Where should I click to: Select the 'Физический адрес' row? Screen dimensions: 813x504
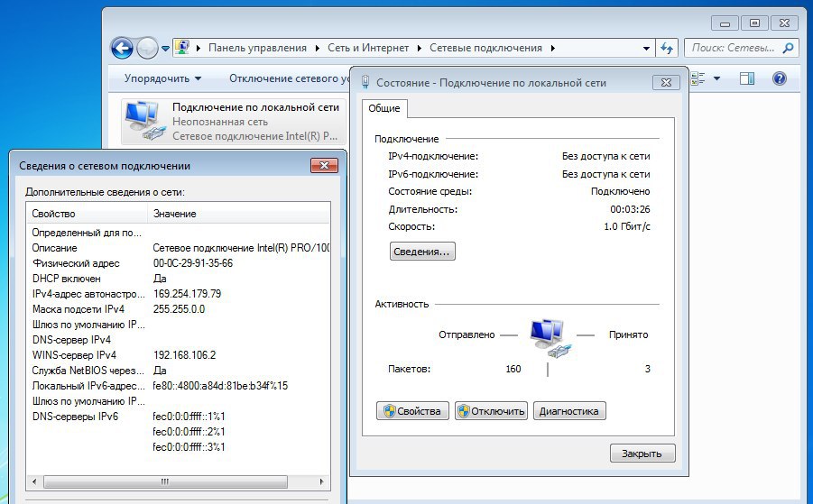[178, 263]
